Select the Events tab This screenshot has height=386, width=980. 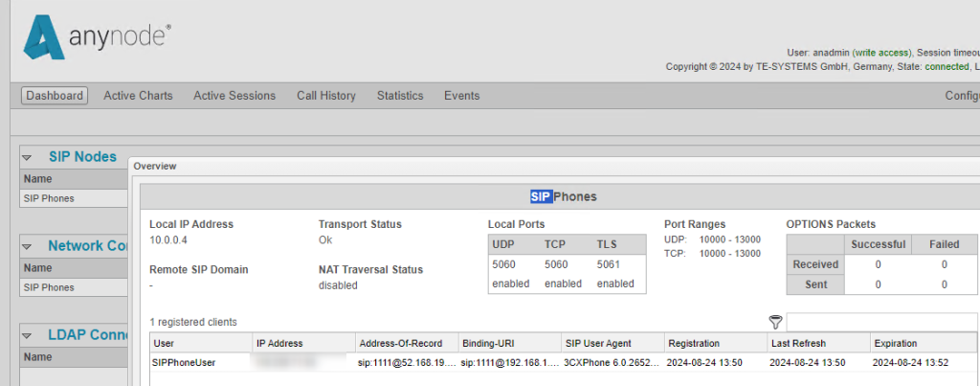[x=461, y=96]
